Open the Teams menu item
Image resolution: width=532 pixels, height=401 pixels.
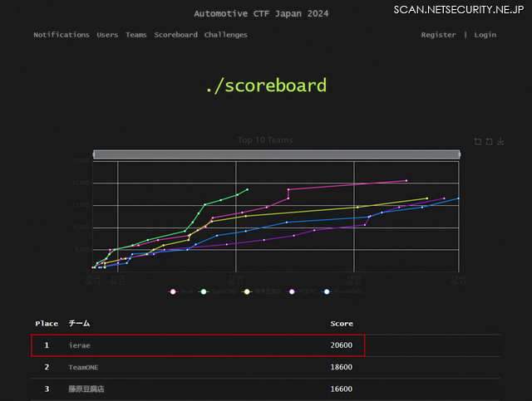136,35
